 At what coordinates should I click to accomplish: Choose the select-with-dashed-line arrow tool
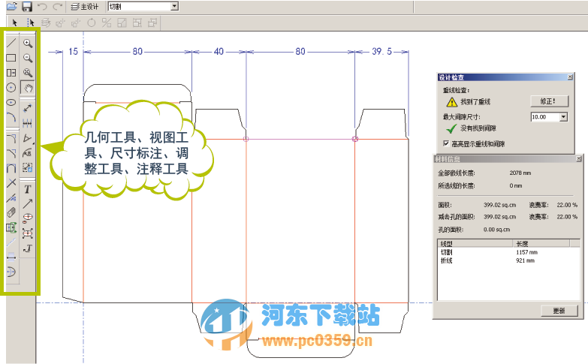click(x=30, y=23)
